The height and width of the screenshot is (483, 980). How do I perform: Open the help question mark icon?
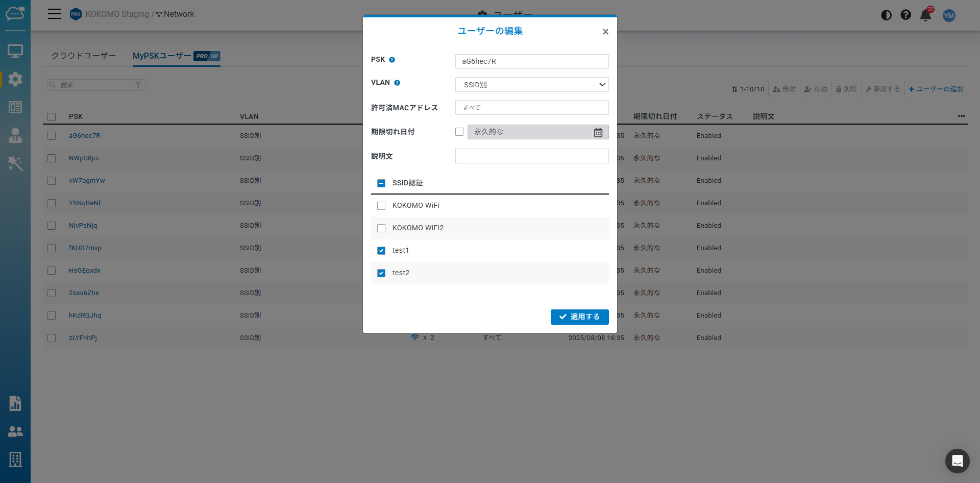click(x=905, y=15)
